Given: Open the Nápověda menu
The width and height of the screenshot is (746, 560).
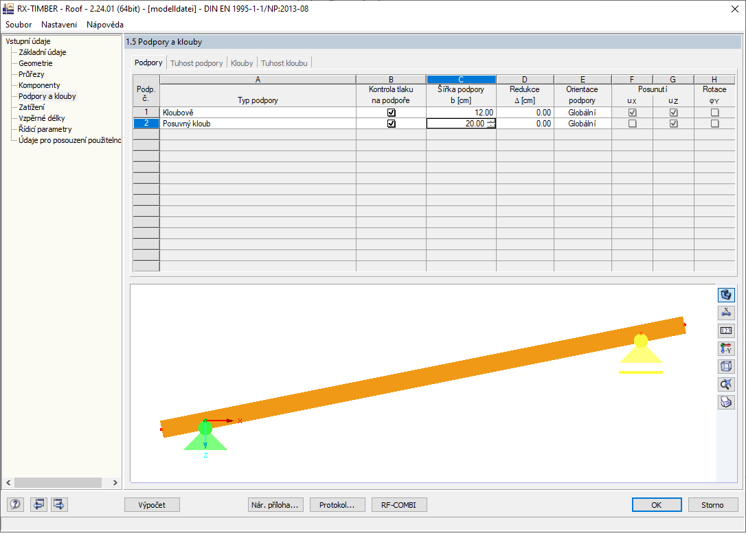Looking at the screenshot, I should pos(105,25).
